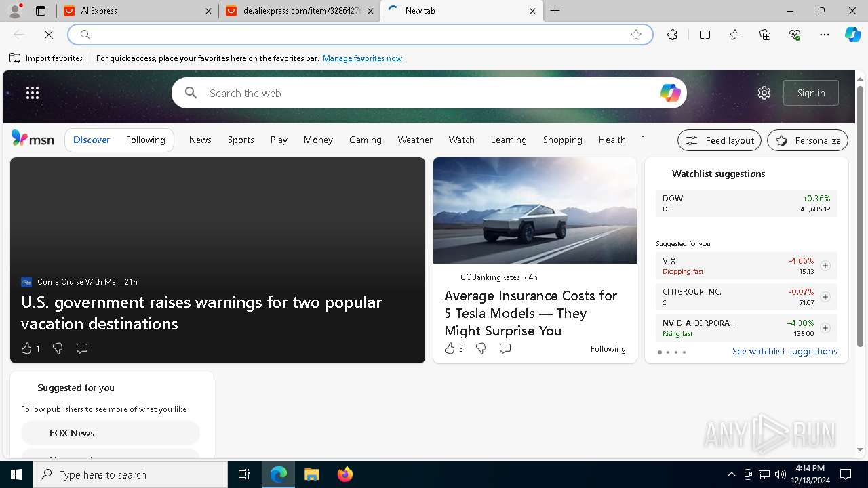Open the Windows Start menu
This screenshot has width=868, height=488.
click(16, 474)
